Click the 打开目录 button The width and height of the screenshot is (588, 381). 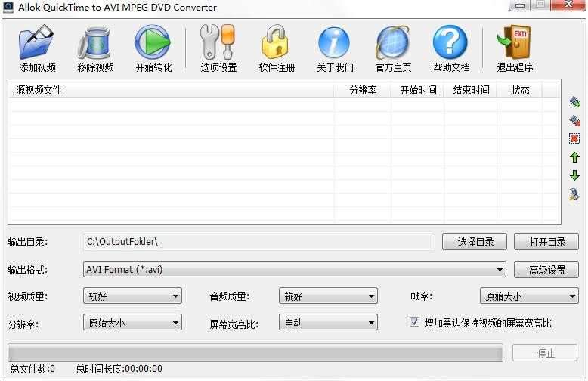(x=546, y=242)
